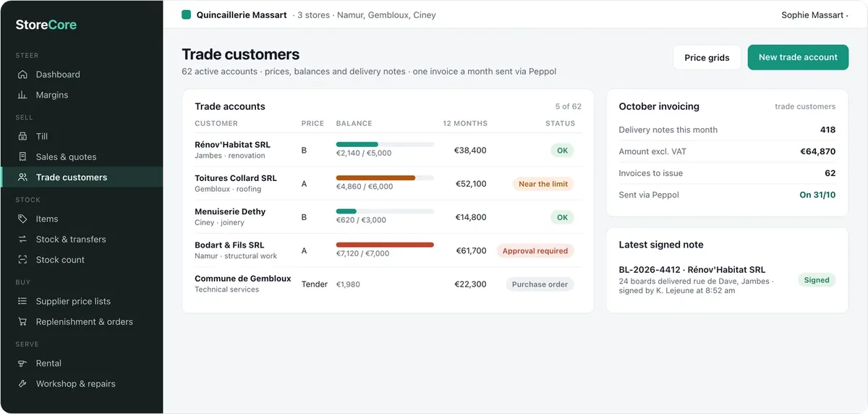Click the Stock count clipboard icon

pos(22,260)
